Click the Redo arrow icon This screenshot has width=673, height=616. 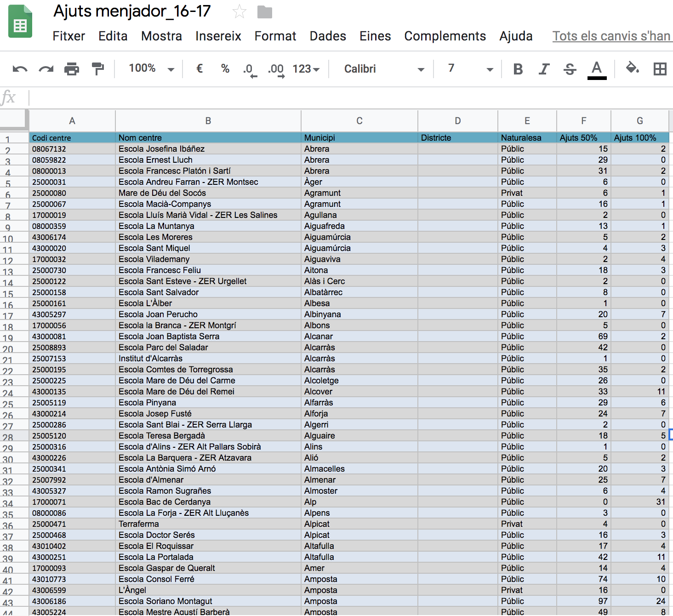[x=46, y=69]
